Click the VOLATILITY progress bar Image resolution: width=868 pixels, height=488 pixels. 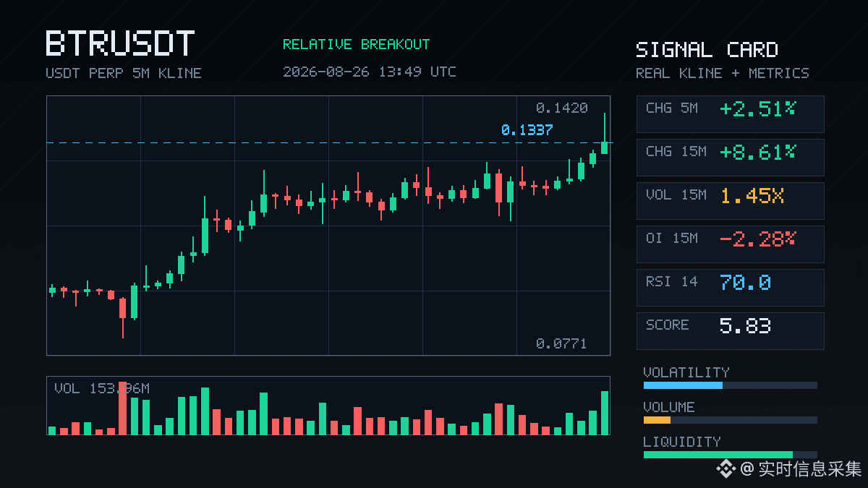click(730, 385)
